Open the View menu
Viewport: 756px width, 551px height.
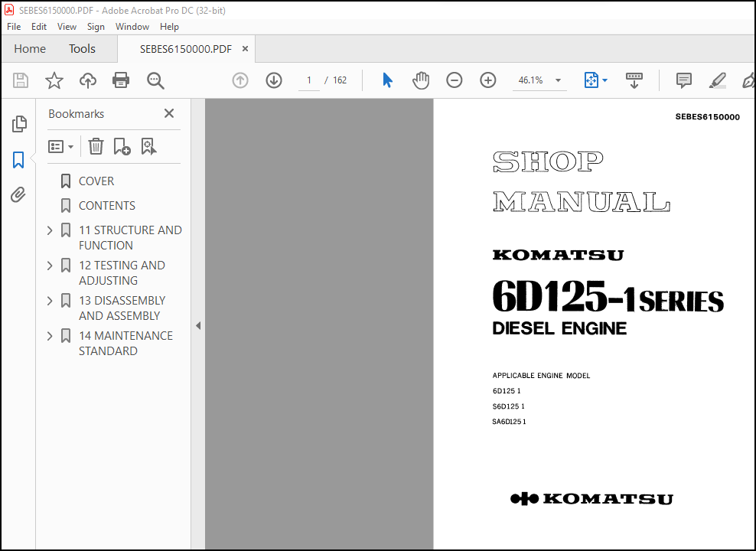tap(67, 27)
